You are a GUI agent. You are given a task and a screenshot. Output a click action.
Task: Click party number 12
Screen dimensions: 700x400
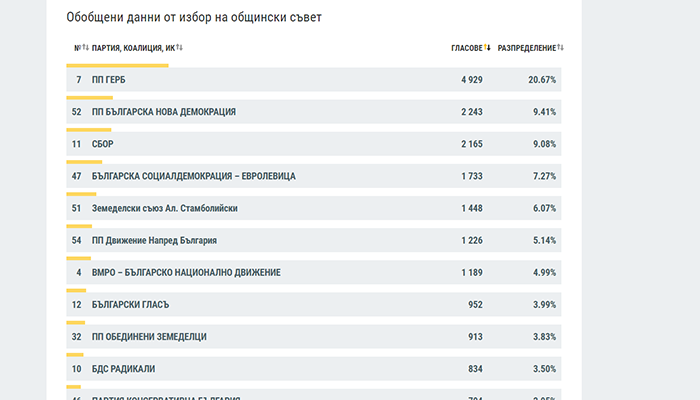click(x=77, y=305)
